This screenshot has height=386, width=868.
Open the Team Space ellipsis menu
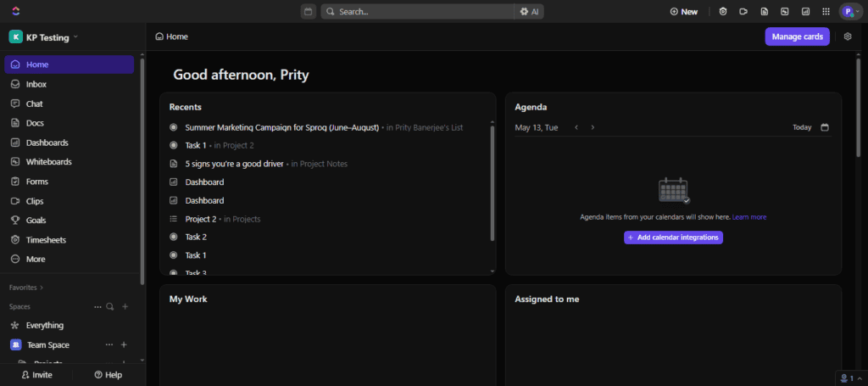point(108,344)
